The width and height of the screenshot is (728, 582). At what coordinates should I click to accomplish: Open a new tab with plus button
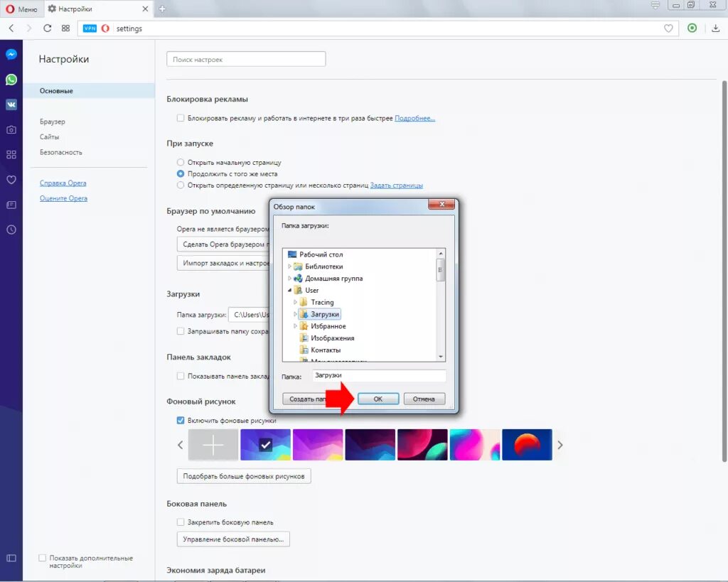(x=162, y=9)
